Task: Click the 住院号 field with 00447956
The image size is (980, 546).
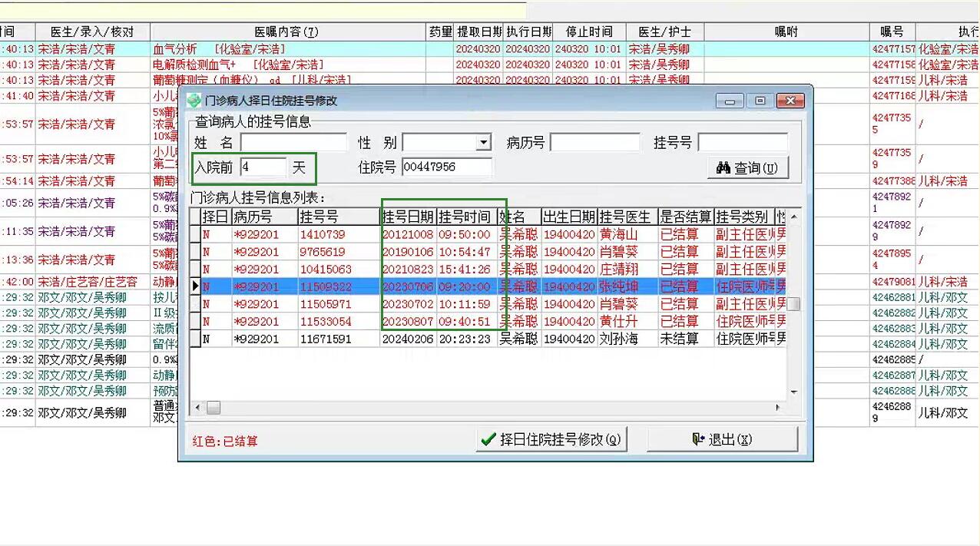Action: pyautogui.click(x=447, y=167)
